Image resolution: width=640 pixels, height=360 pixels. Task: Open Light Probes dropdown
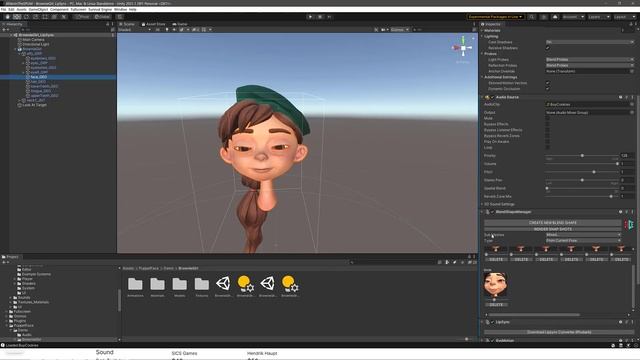[590, 60]
